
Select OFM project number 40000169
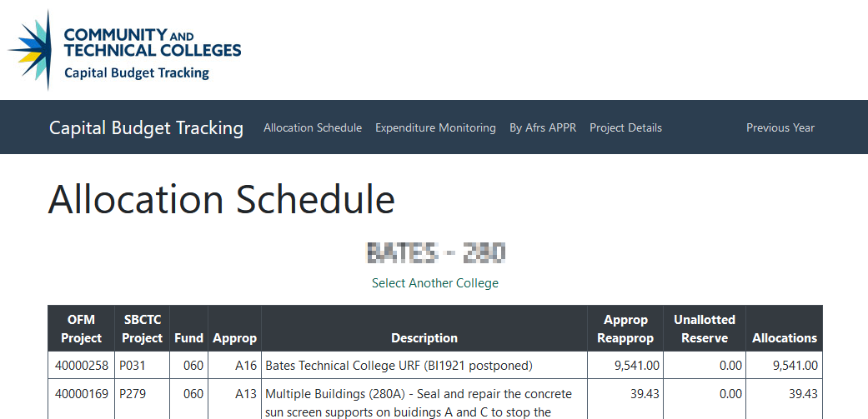(x=81, y=393)
